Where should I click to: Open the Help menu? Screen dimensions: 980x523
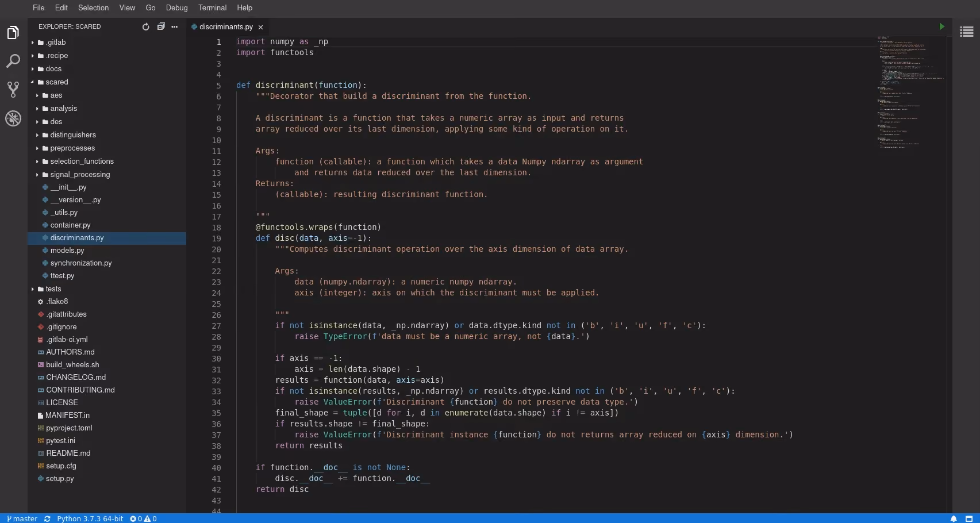pyautogui.click(x=244, y=7)
